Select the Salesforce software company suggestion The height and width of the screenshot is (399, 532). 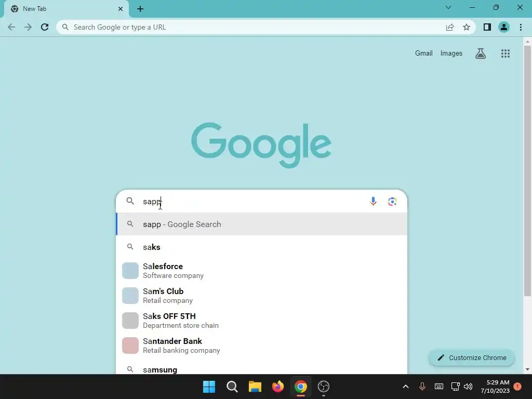[x=262, y=271]
